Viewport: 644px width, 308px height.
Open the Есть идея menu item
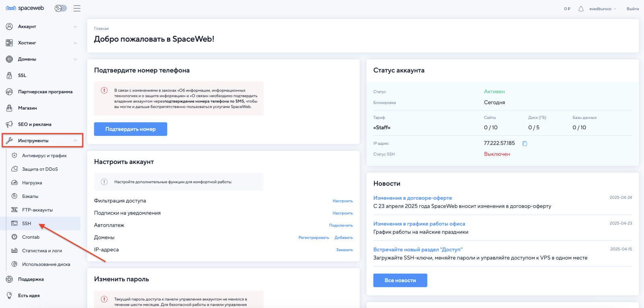point(29,296)
